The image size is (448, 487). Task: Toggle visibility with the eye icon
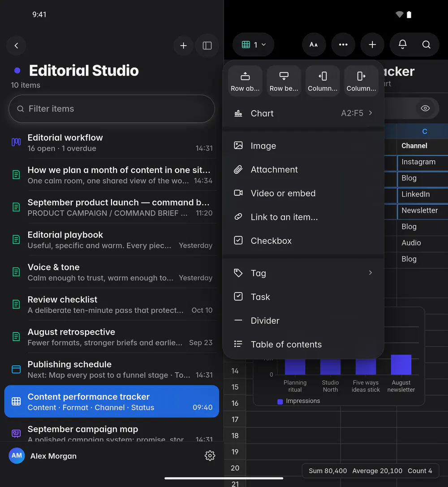tap(425, 108)
